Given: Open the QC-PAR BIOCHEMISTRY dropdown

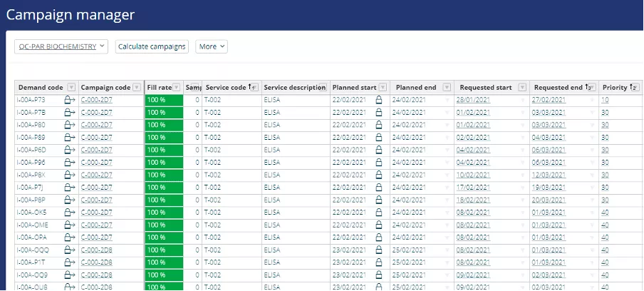Looking at the screenshot, I should [x=61, y=46].
